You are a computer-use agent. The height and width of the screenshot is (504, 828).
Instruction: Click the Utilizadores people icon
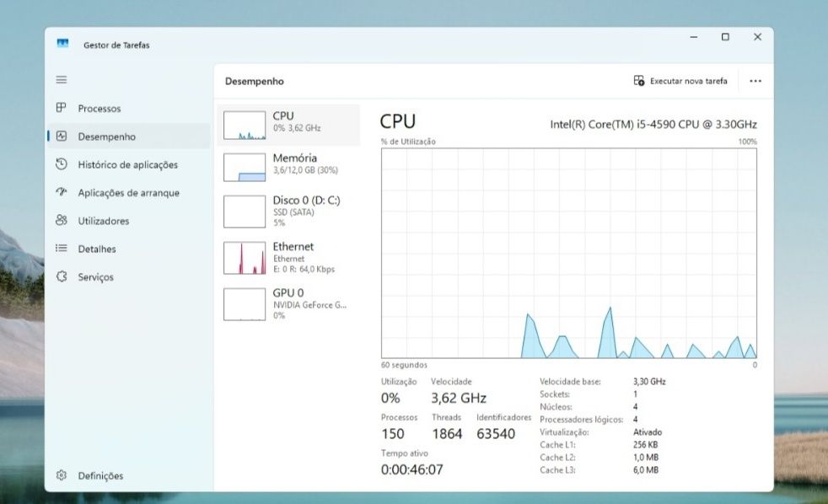[62, 220]
